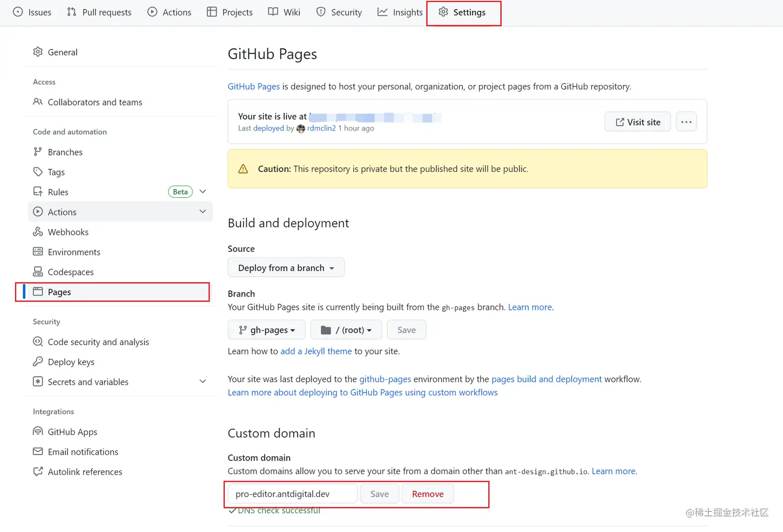This screenshot has height=532, width=783.
Task: Click the Visit site button
Action: (x=637, y=122)
